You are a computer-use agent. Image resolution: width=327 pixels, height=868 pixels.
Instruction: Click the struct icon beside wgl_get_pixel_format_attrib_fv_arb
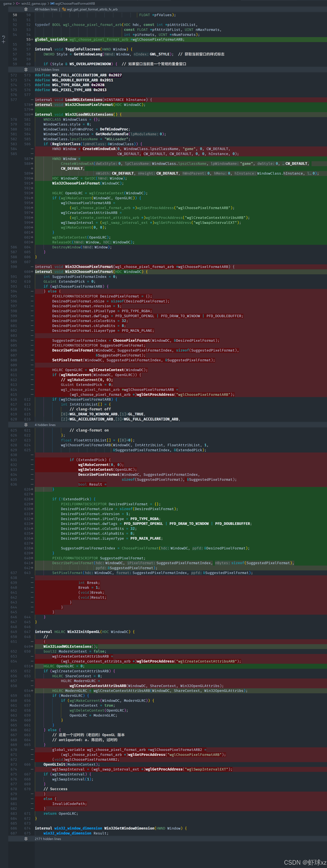pyautogui.click(x=64, y=9)
